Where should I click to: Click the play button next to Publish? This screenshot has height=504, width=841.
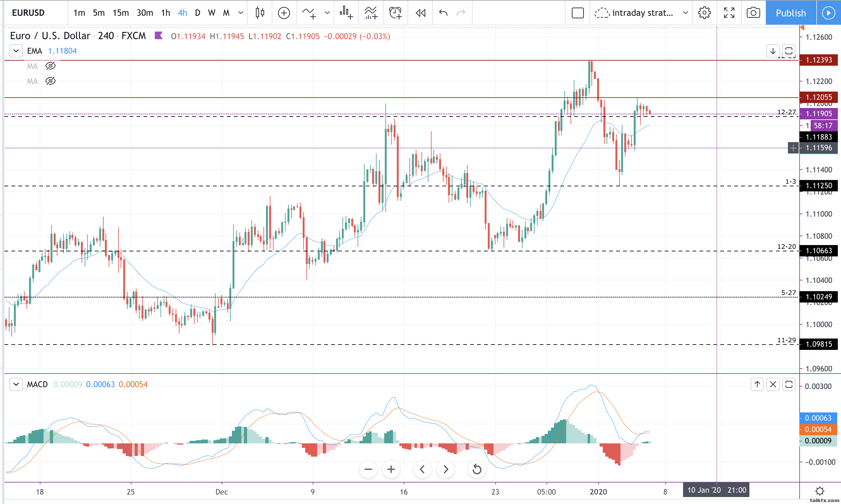pos(828,13)
